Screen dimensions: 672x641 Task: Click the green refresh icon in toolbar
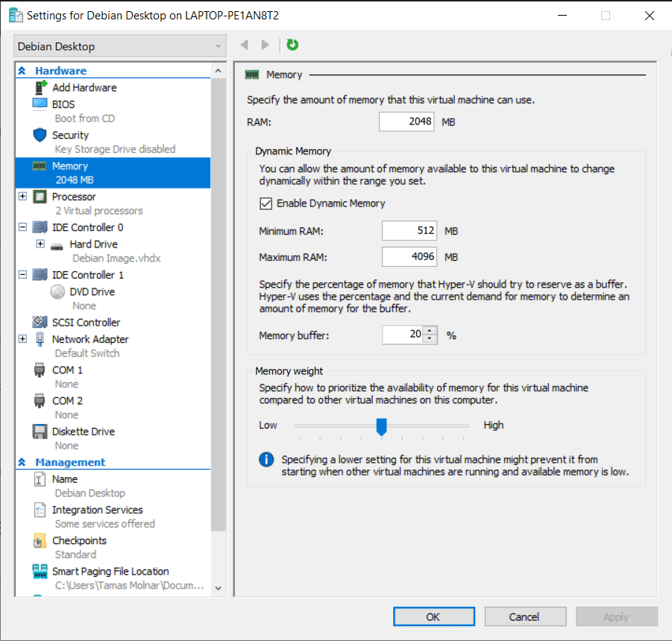292,45
